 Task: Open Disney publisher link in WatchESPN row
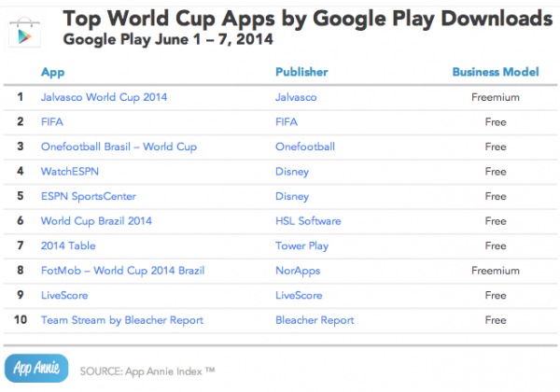pos(292,172)
